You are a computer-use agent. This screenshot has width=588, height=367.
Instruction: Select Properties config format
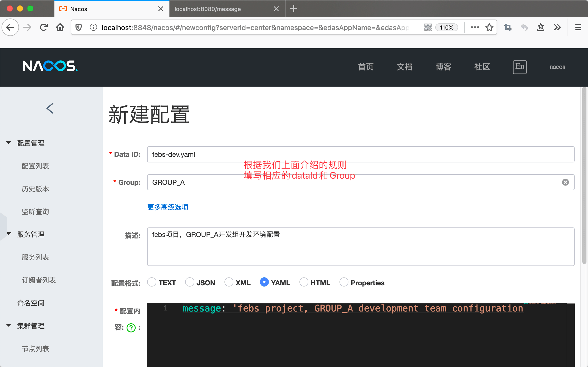click(344, 282)
